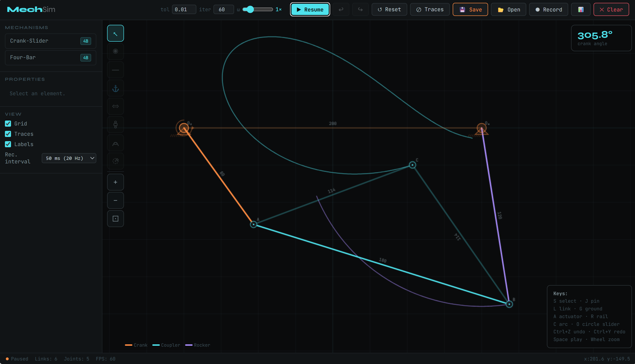
Task: Open the Record option in the top bar
Action: (x=548, y=9)
